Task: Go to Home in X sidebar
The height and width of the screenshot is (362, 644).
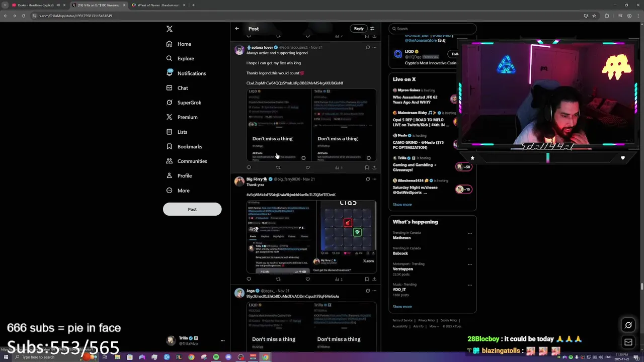Action: tap(179, 44)
